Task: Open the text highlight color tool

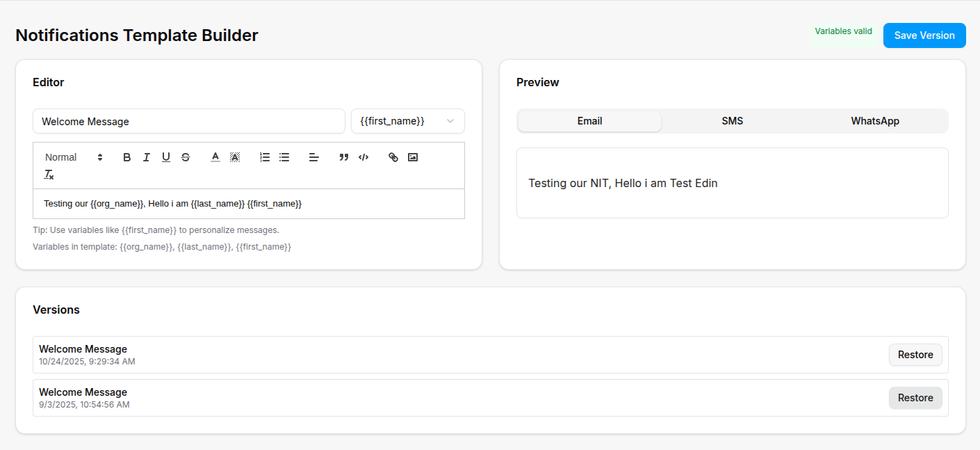Action: (235, 157)
